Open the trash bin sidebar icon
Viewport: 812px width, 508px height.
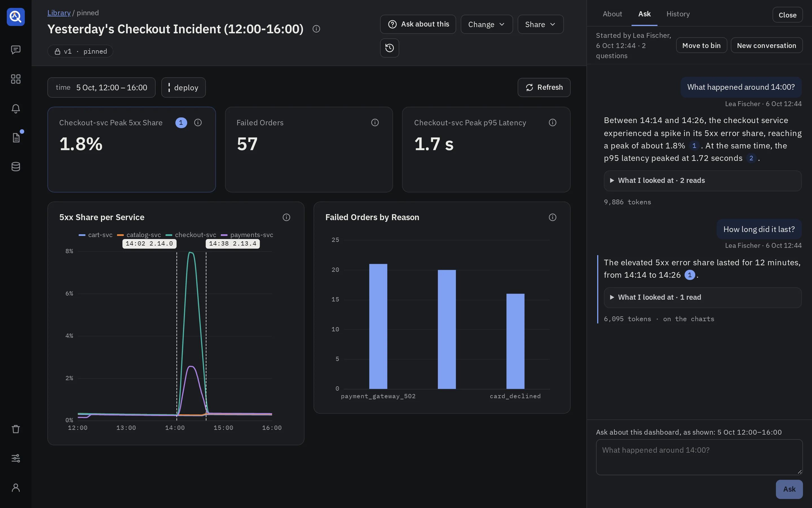pos(16,429)
